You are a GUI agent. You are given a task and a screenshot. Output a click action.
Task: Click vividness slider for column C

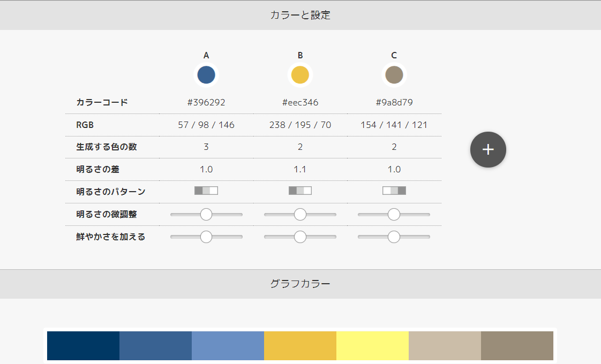coord(394,237)
